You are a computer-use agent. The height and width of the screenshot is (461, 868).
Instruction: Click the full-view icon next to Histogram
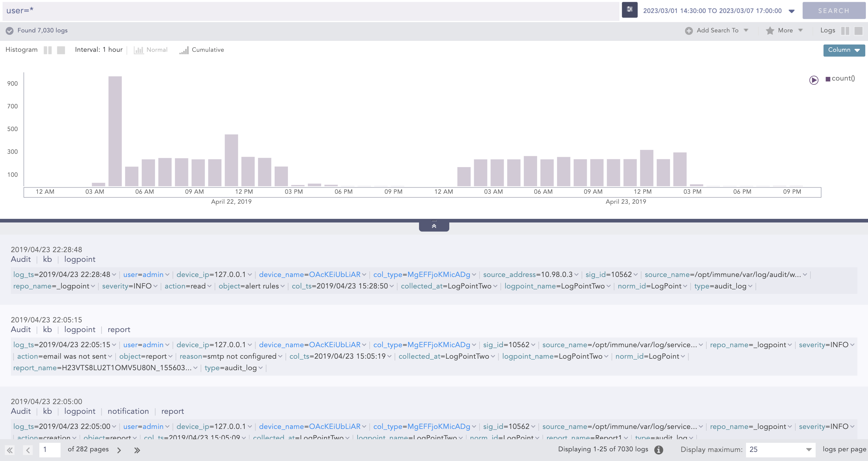coord(61,50)
